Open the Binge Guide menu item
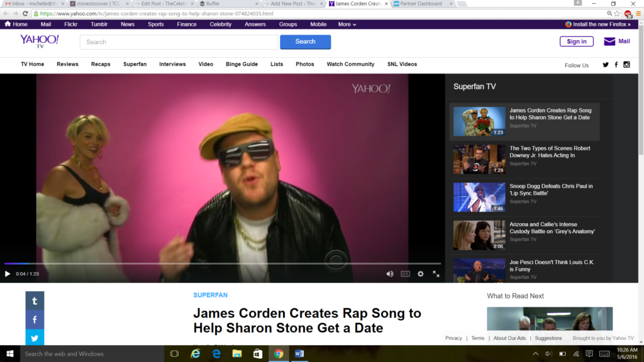This screenshot has height=362, width=644. 241,64
